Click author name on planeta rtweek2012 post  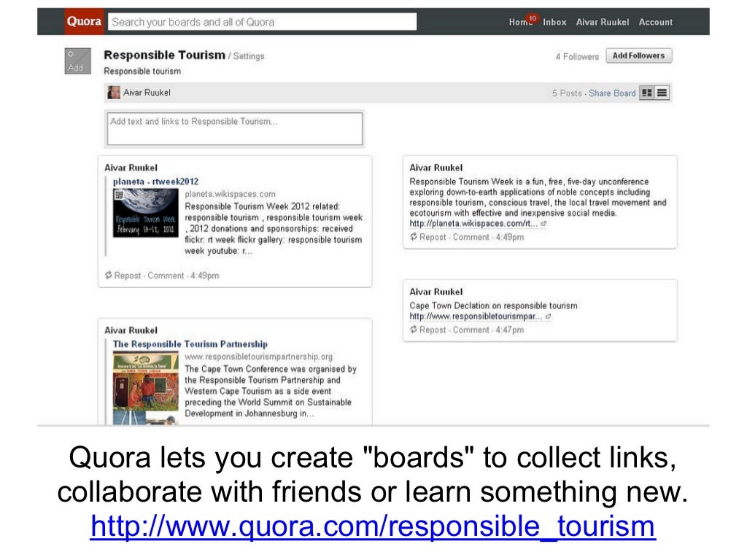click(131, 168)
